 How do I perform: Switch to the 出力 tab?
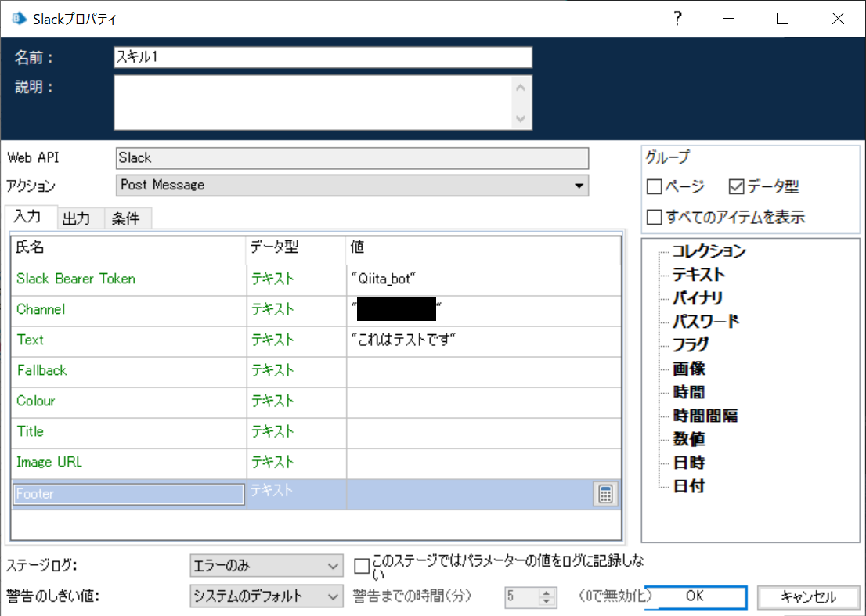[x=78, y=218]
